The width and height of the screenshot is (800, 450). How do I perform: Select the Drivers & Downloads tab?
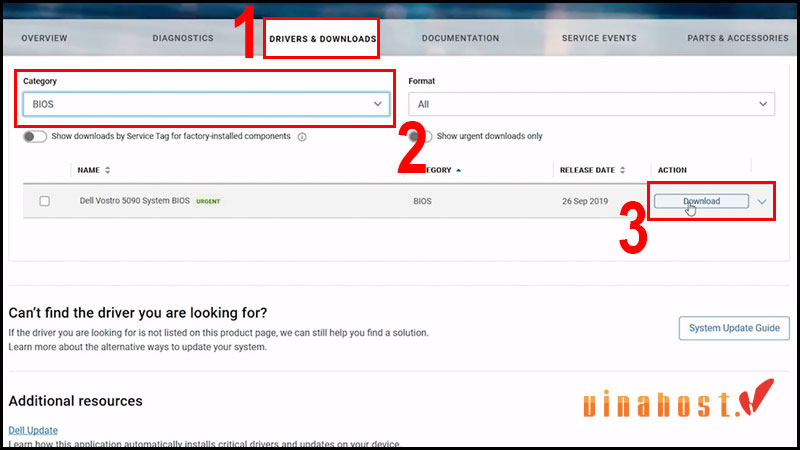click(322, 39)
